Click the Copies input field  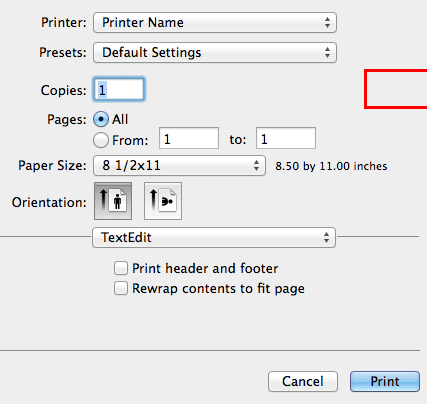[x=119, y=89]
